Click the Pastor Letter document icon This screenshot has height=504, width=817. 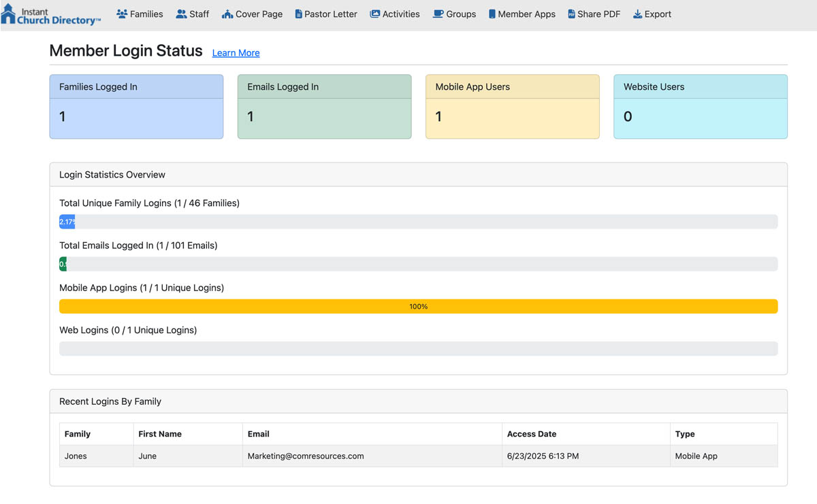[x=298, y=14]
